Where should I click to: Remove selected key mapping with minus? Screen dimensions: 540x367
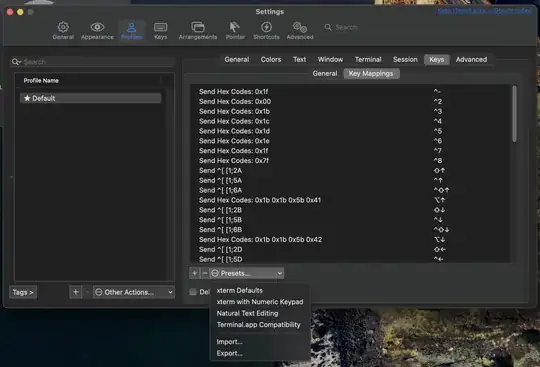pos(205,273)
